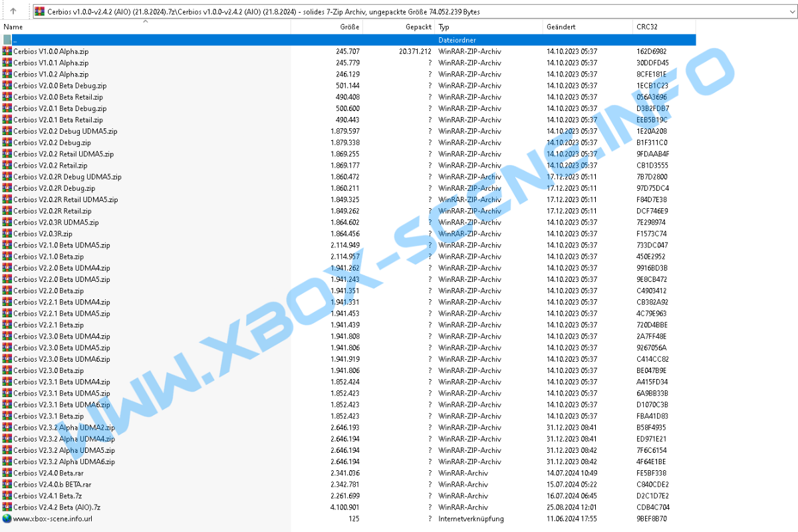Select the file Cerbios V2.2.0 Beta.zip
Screen dimensions: 798x532
coord(49,291)
